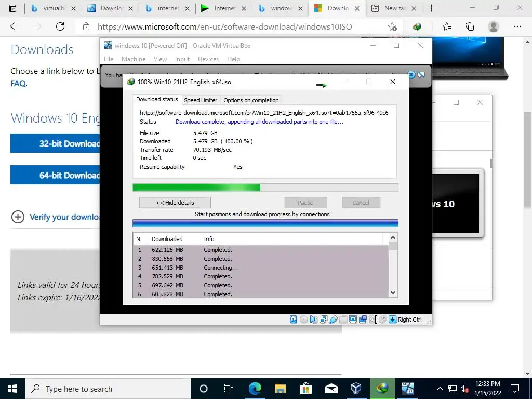This screenshot has width=532, height=399.
Task: Click the Pause button in IDM dialog
Action: pos(305,203)
